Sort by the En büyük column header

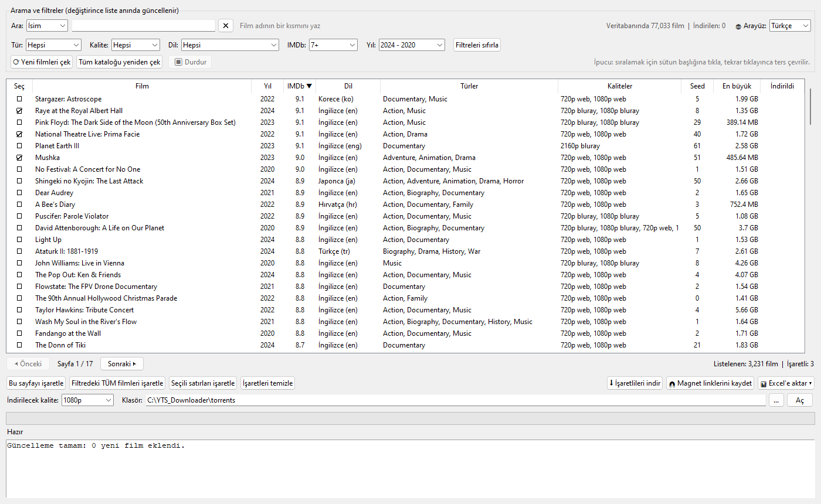pyautogui.click(x=737, y=86)
